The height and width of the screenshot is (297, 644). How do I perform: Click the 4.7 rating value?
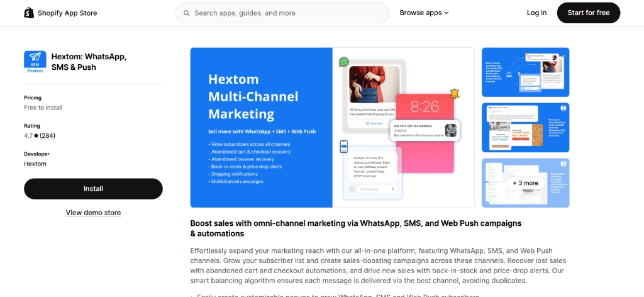28,135
